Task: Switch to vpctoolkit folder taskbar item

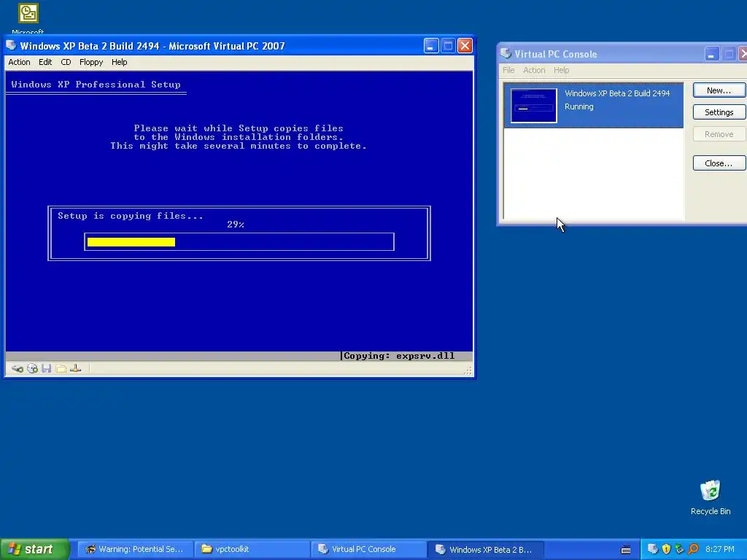Action: [x=252, y=549]
